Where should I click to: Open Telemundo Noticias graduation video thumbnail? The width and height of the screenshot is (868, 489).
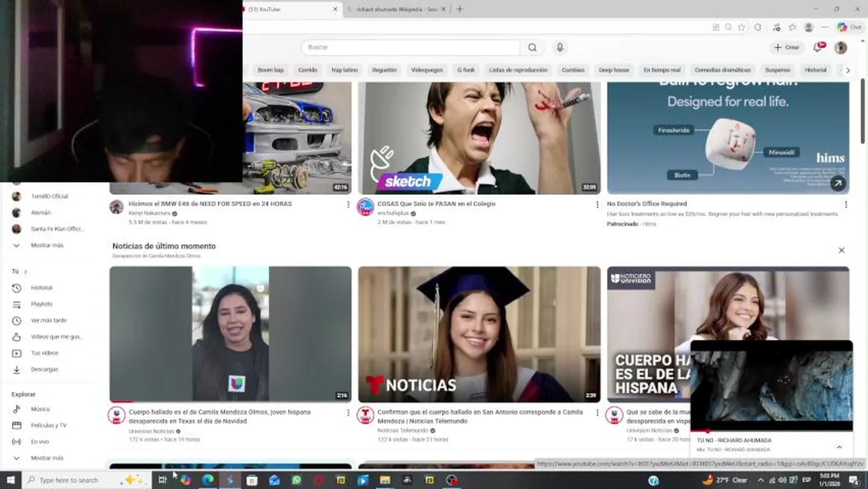[x=479, y=333]
